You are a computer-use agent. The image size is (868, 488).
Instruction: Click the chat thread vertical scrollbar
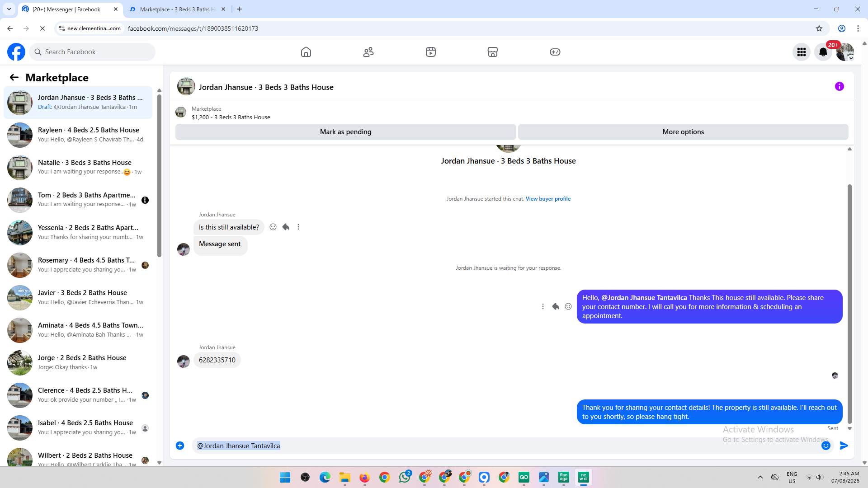pos(849,303)
